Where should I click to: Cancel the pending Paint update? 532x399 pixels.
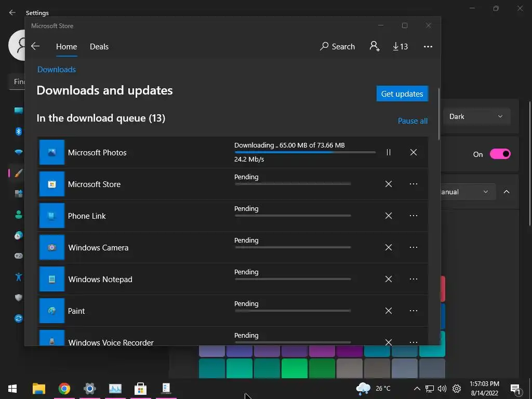pyautogui.click(x=389, y=311)
